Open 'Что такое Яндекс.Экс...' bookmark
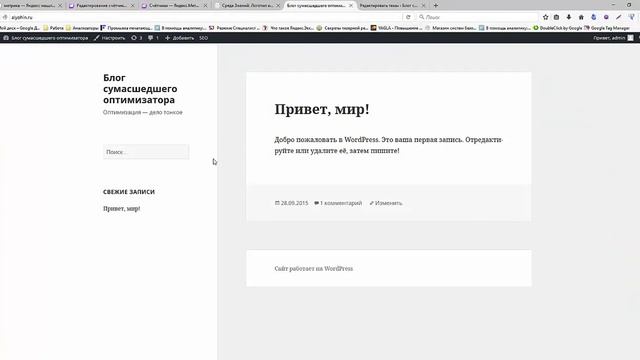Screen dimensions: 640x360 (x=288, y=28)
